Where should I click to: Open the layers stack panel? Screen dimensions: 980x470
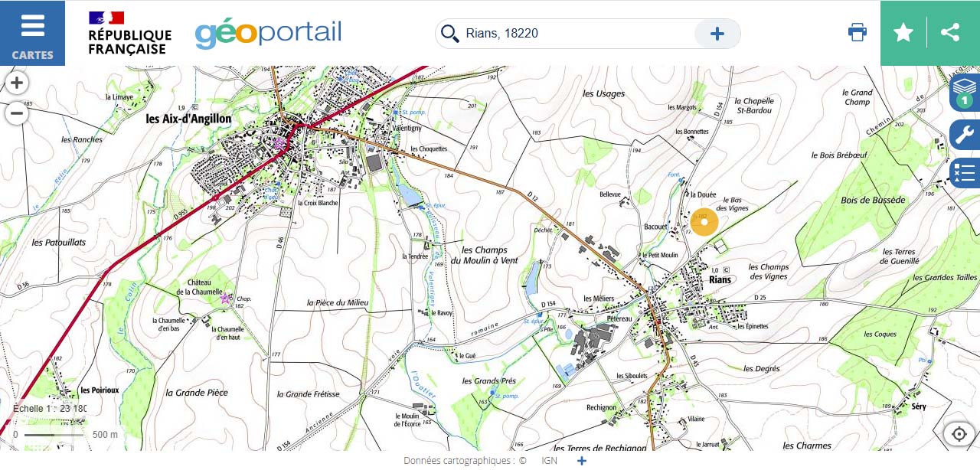(x=965, y=93)
